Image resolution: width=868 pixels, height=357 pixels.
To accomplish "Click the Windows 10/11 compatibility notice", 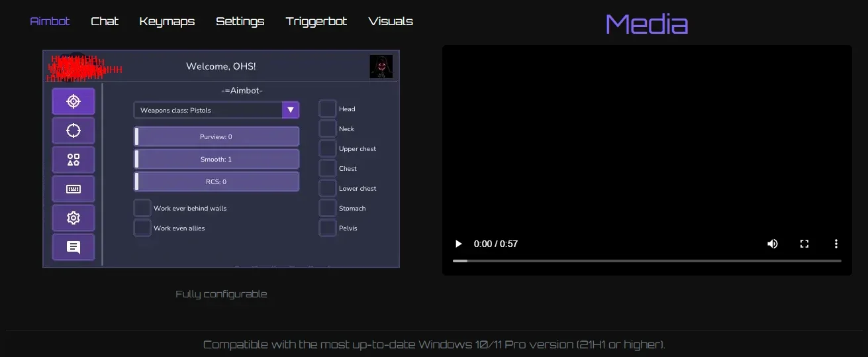I will (x=434, y=344).
